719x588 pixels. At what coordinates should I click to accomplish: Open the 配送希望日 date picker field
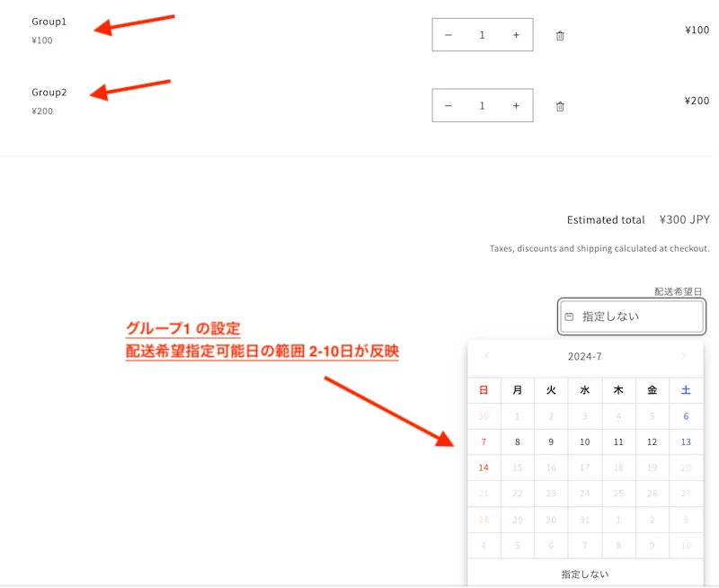(x=631, y=316)
